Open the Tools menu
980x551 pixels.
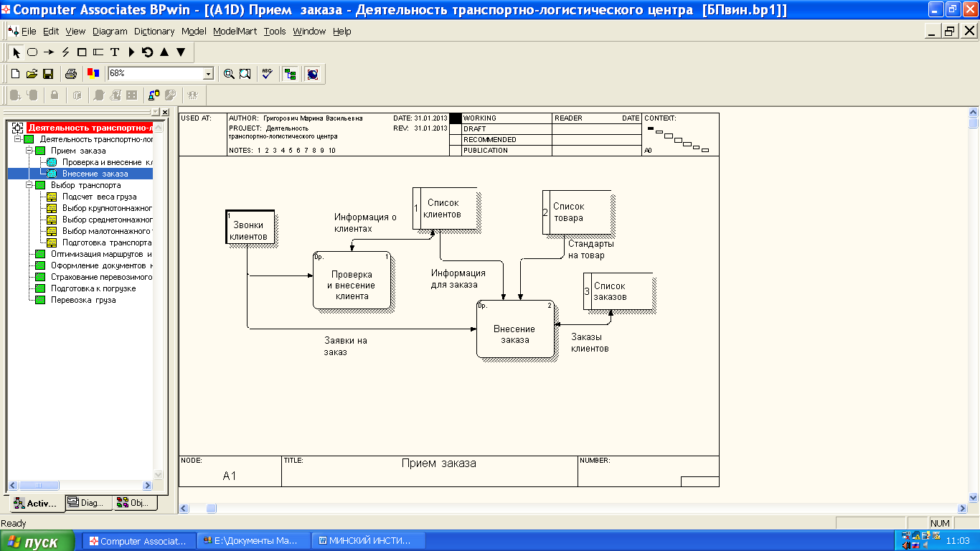click(x=275, y=32)
